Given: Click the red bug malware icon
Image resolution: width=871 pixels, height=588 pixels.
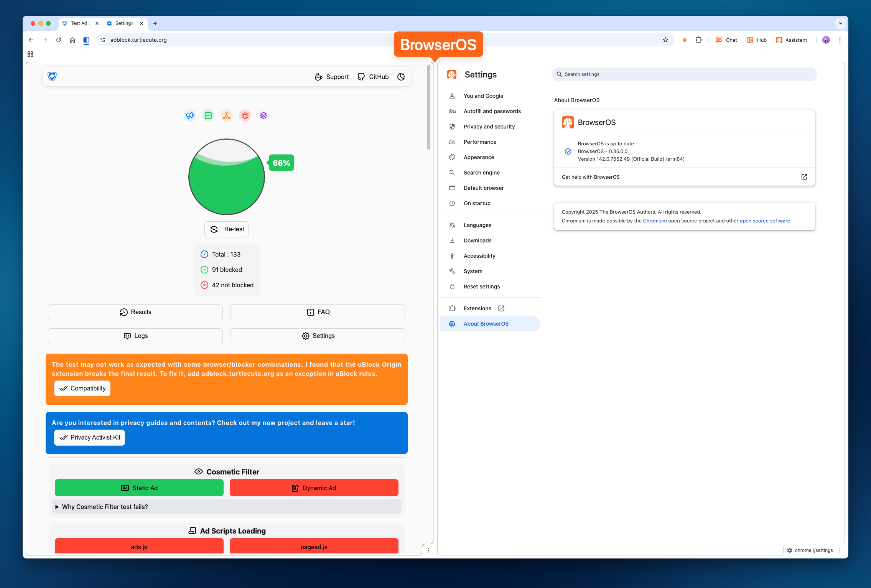Looking at the screenshot, I should point(245,115).
